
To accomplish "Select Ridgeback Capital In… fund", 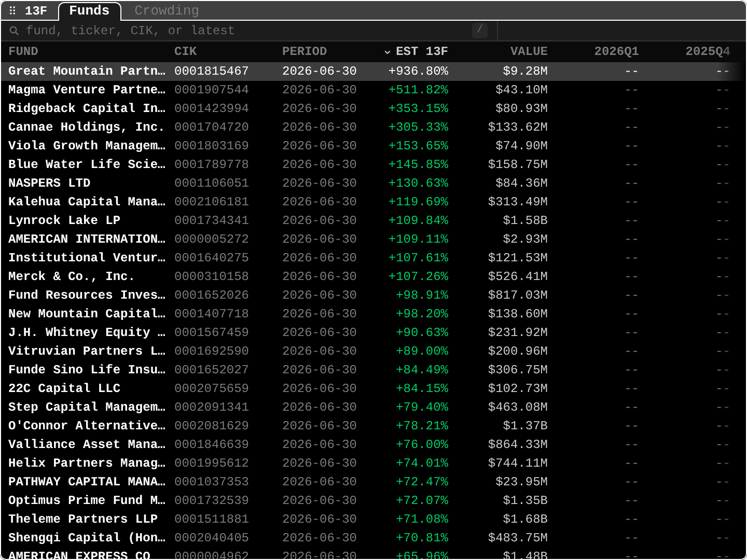I will tap(374, 108).
